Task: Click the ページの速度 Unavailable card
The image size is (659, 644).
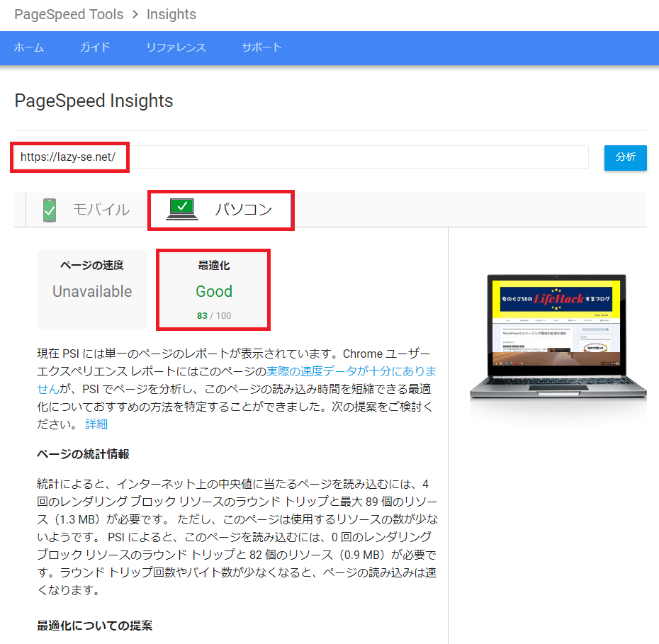Action: tap(92, 290)
